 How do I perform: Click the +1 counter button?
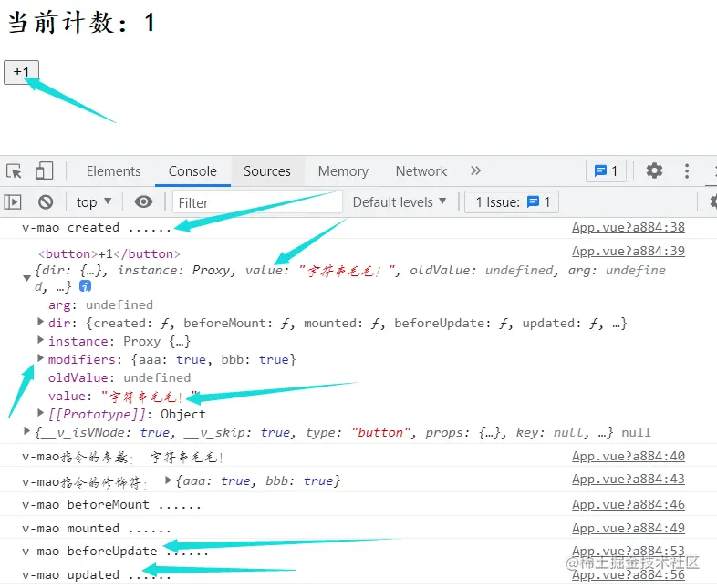click(x=21, y=72)
